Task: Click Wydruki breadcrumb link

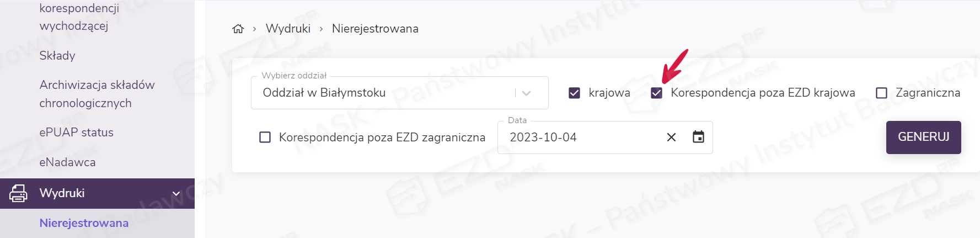Action: (x=288, y=29)
